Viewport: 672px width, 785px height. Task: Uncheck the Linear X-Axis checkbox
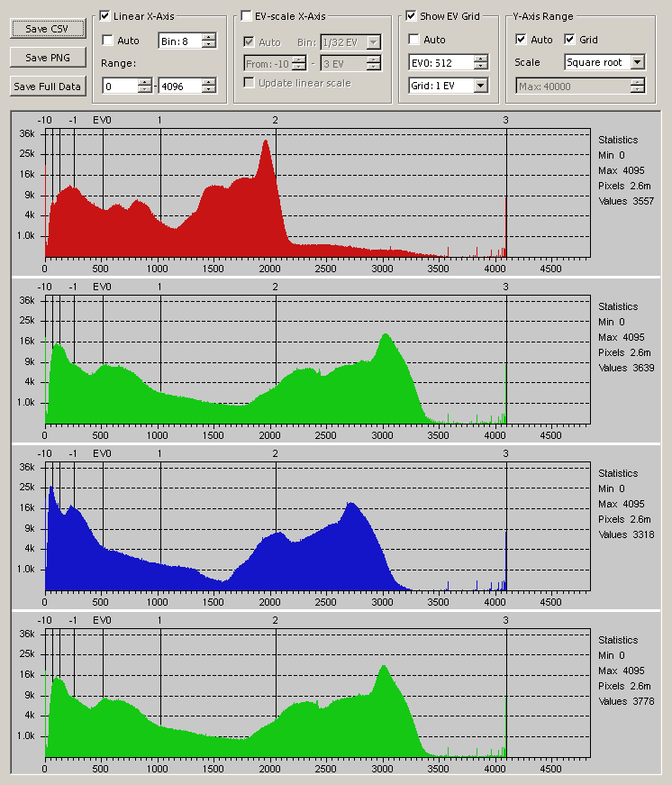(104, 16)
